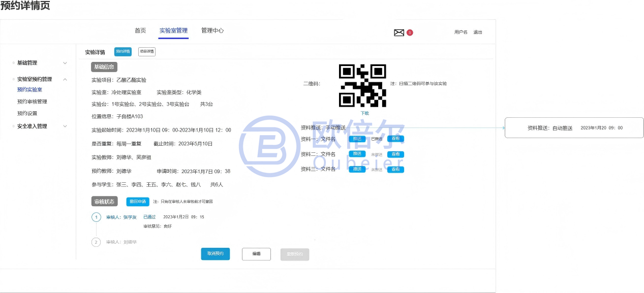Expand the 安全准入管理 menu chevron

coord(65,126)
